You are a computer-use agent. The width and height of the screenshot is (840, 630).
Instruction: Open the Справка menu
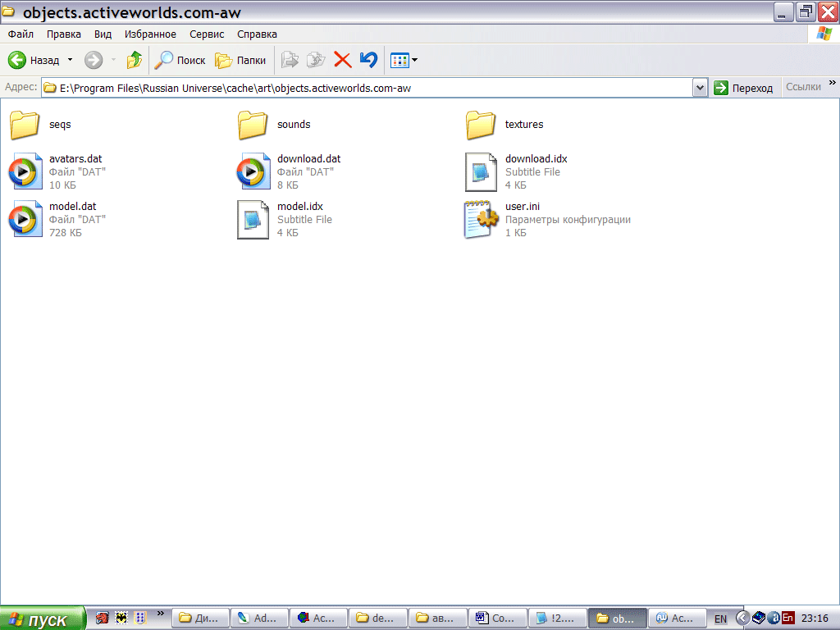[x=257, y=34]
